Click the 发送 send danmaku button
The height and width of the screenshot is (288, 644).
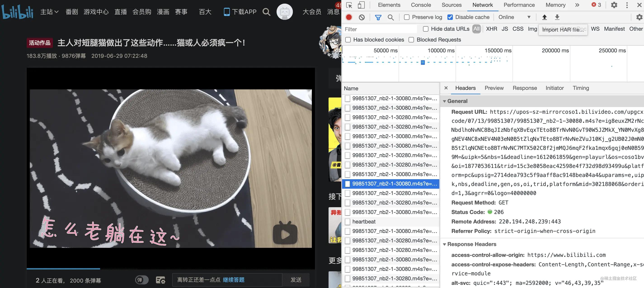coord(296,280)
